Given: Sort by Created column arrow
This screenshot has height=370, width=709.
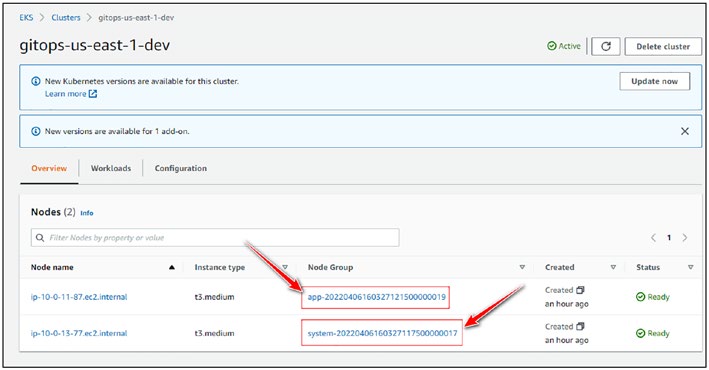Looking at the screenshot, I should click(x=613, y=267).
